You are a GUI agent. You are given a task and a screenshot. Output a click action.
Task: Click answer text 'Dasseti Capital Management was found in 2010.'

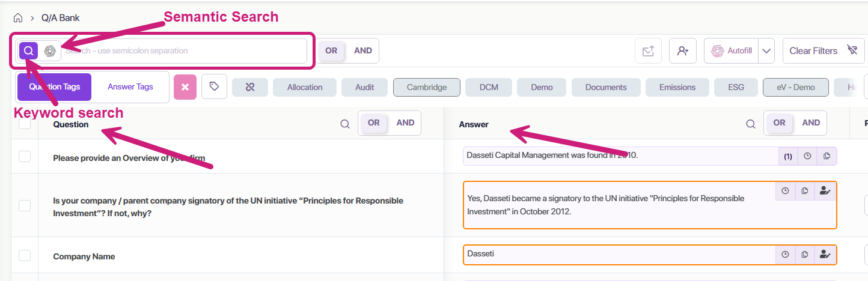[x=552, y=155]
